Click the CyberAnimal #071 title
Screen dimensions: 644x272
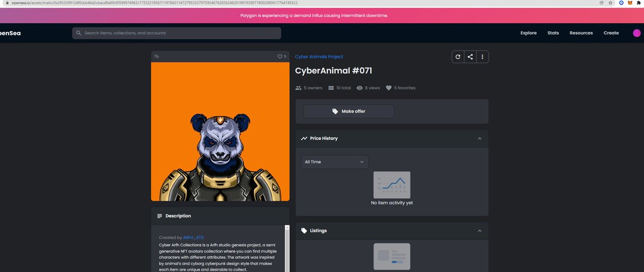click(333, 70)
